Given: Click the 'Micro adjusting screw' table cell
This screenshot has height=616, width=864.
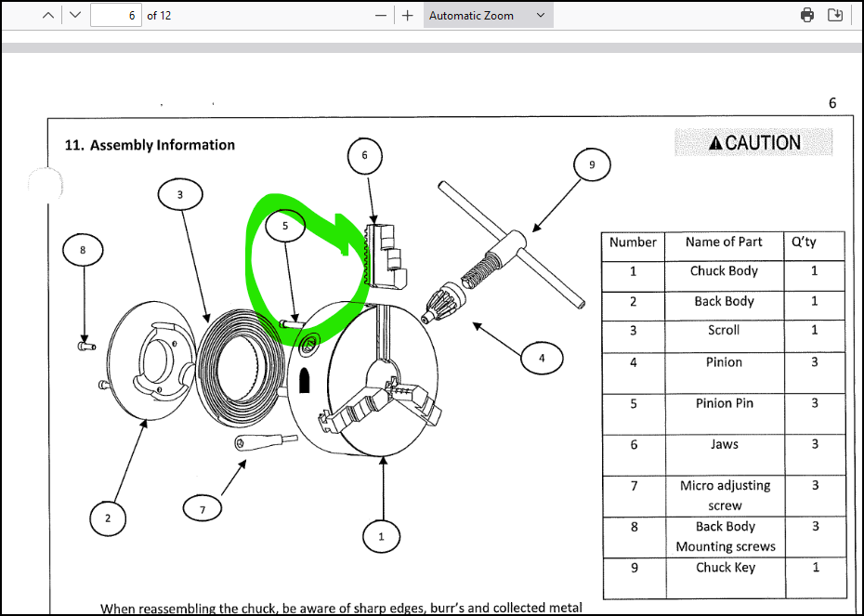Looking at the screenshot, I should [x=724, y=495].
